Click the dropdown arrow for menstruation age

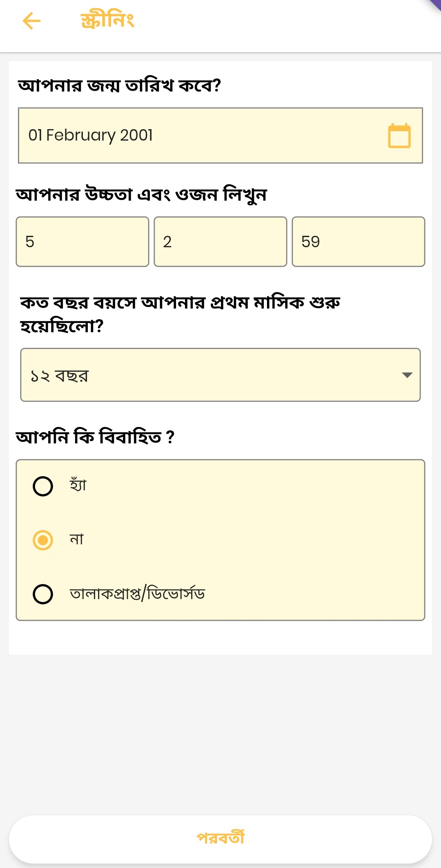[x=407, y=375]
